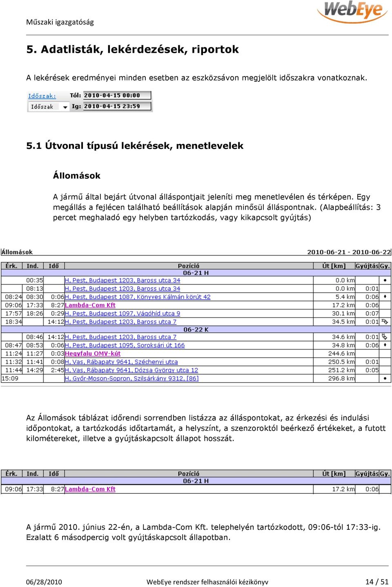The height and width of the screenshot is (587, 392).
Task: Open the Dózsa György utca 12 link
Action: click(x=131, y=370)
